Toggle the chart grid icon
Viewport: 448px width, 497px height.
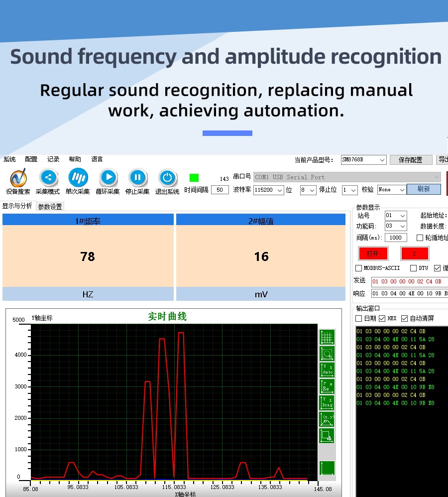point(327,337)
